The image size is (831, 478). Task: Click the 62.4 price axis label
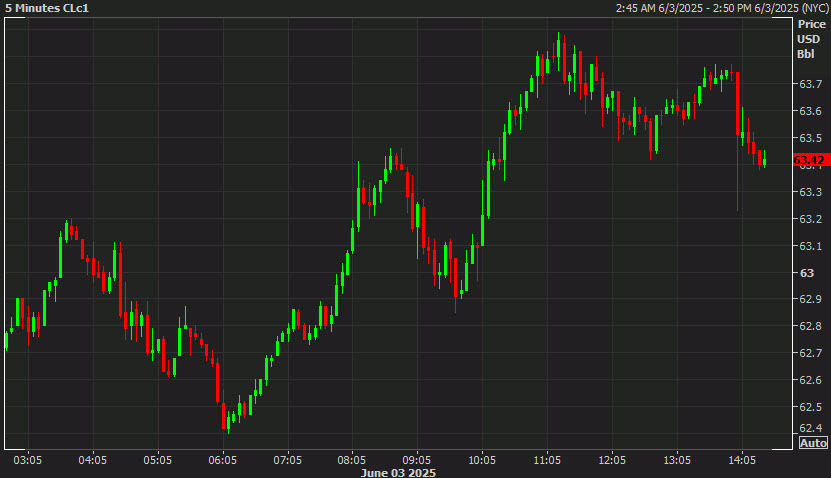pyautogui.click(x=809, y=428)
